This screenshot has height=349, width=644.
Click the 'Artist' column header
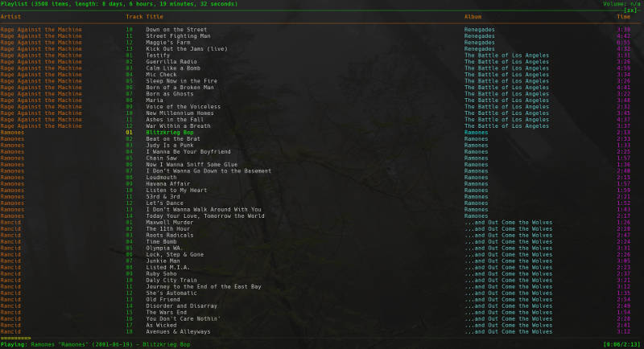[x=10, y=17]
